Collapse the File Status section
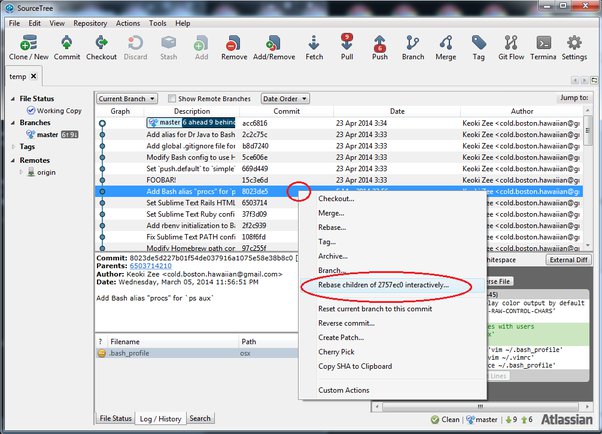602x434 pixels. (13, 99)
